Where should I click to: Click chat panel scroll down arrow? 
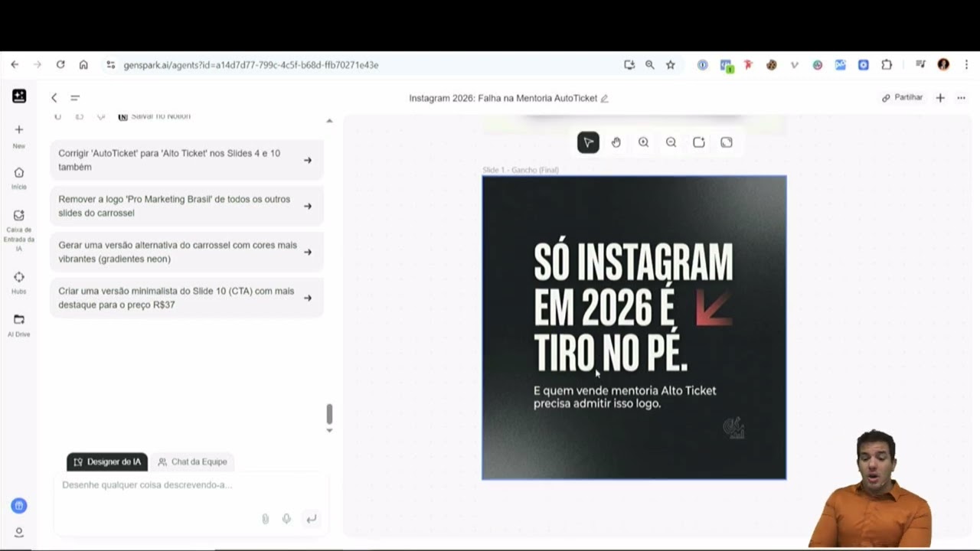329,430
